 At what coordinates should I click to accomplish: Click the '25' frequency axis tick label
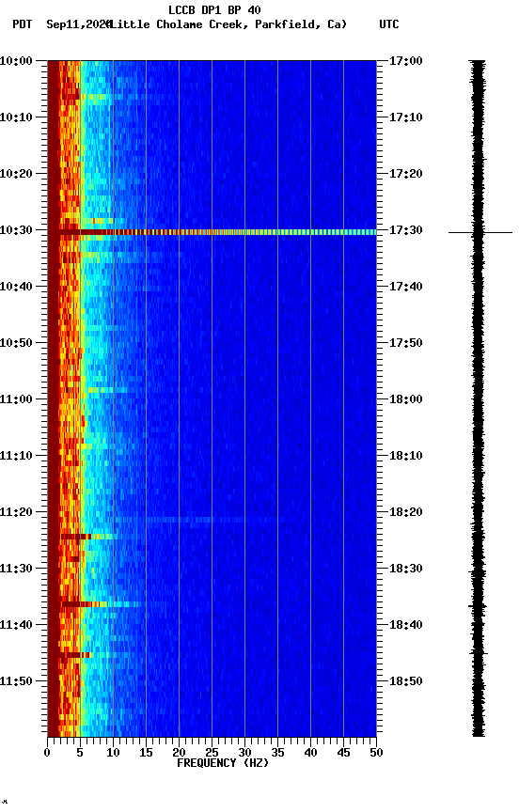(x=212, y=753)
